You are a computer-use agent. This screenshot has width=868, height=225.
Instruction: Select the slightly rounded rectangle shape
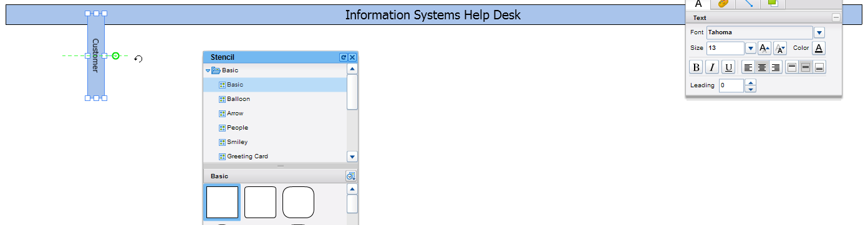[260, 202]
